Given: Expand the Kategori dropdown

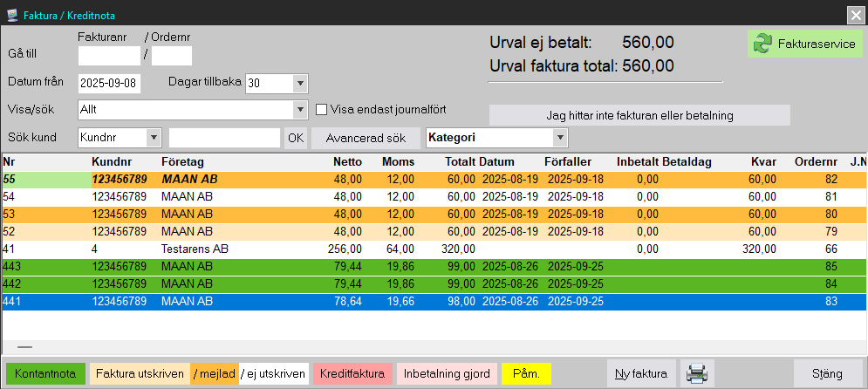Looking at the screenshot, I should click(560, 138).
